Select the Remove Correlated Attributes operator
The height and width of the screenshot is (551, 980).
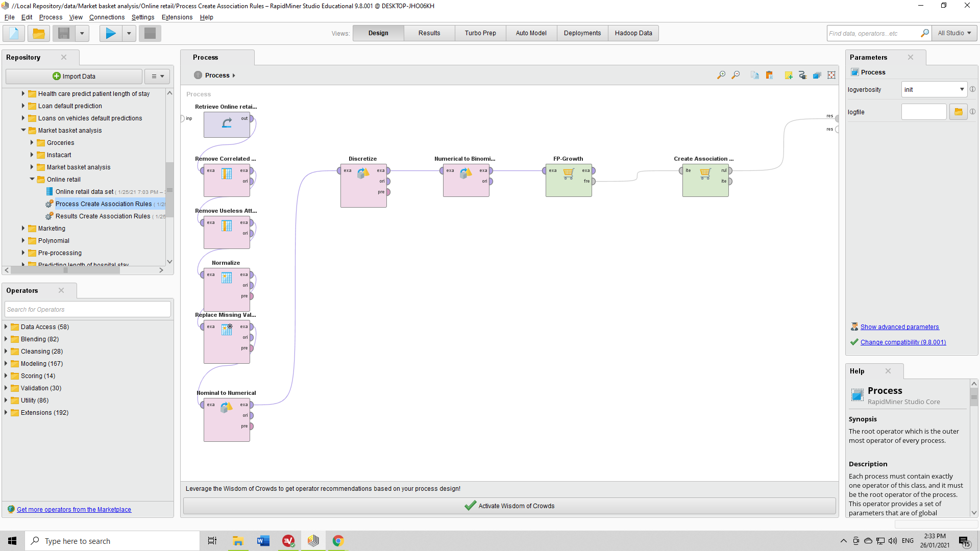click(x=227, y=180)
